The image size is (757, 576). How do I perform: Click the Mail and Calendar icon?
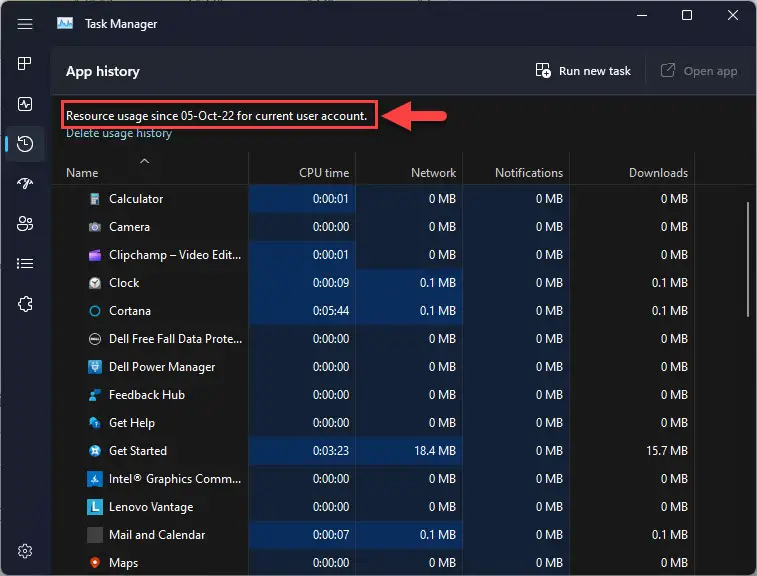(x=95, y=535)
